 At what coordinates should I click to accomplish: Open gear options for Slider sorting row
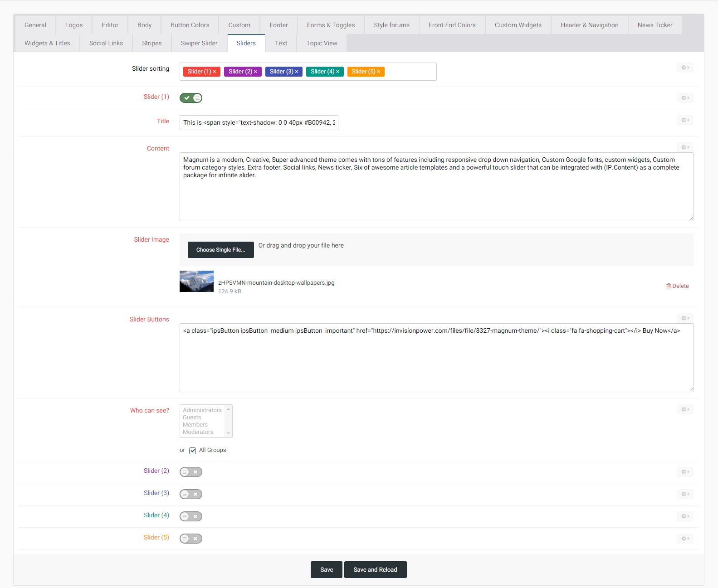point(685,68)
